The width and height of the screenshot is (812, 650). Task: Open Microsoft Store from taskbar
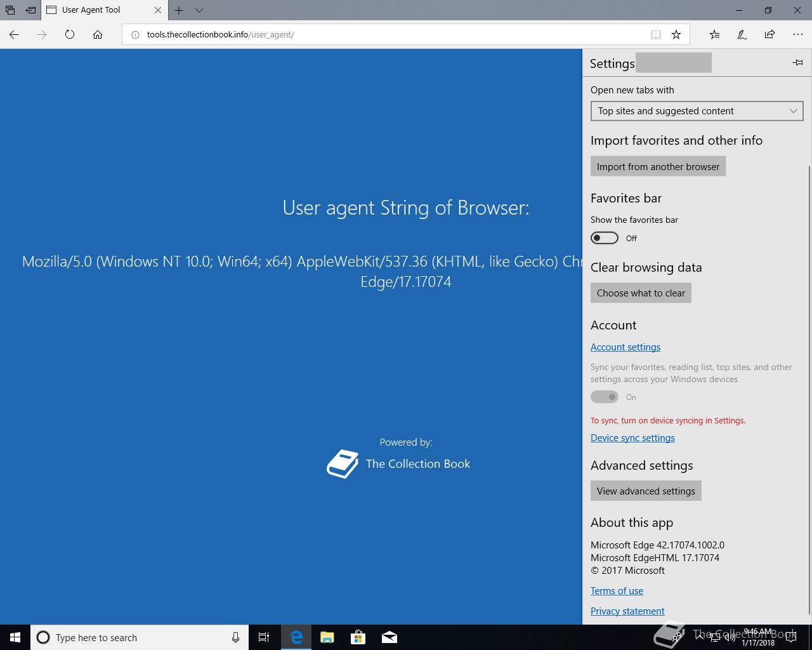(x=358, y=637)
